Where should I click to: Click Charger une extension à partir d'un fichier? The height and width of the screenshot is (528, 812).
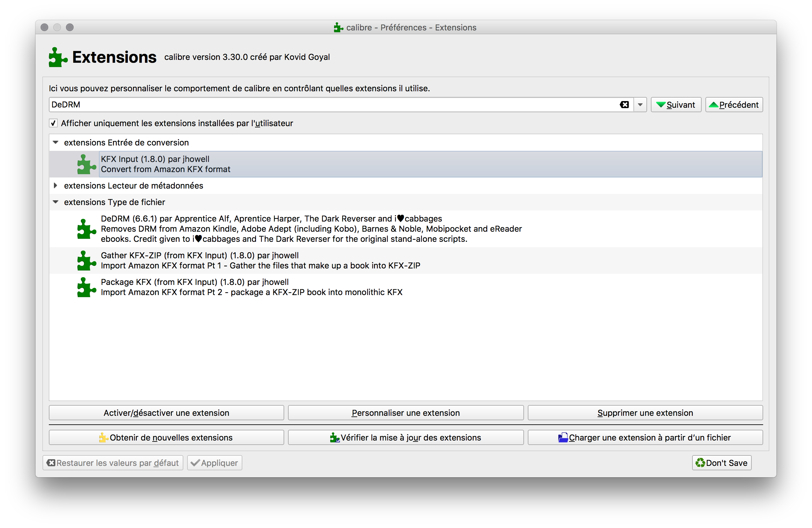pyautogui.click(x=645, y=437)
